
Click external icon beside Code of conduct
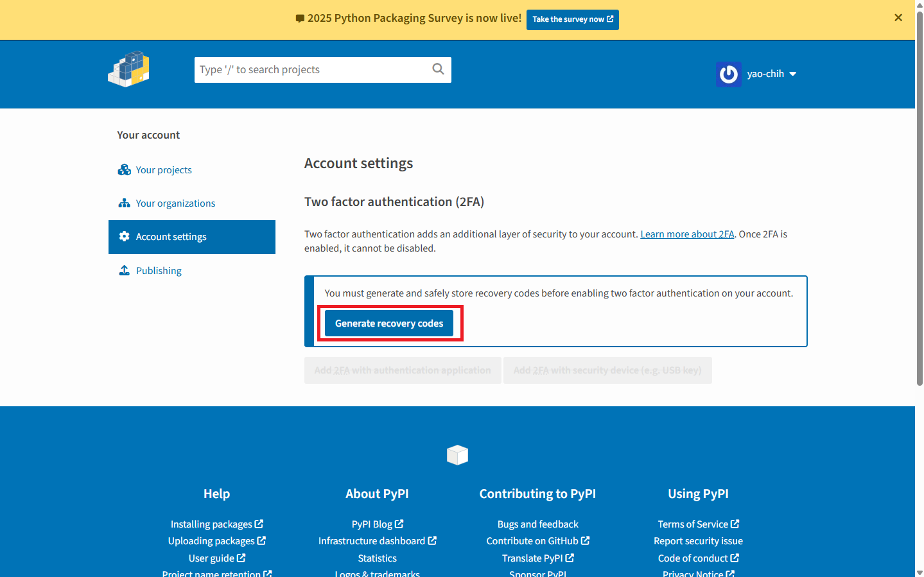click(735, 558)
